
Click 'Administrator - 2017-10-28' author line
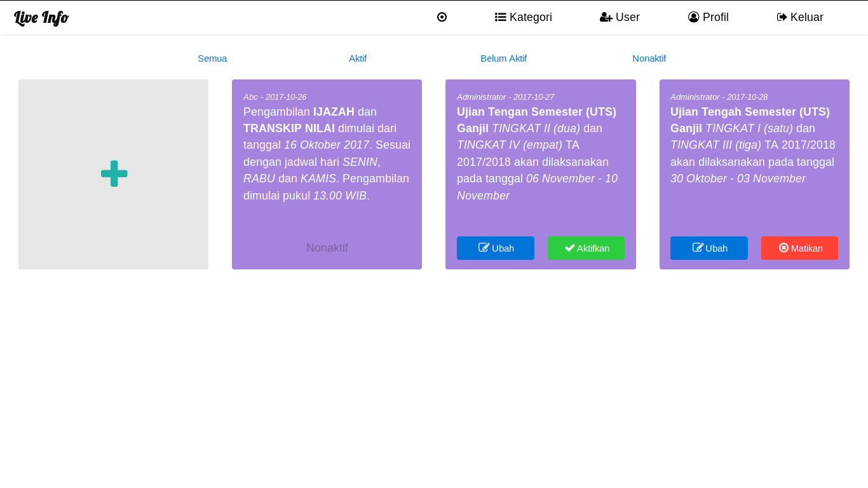pos(719,97)
